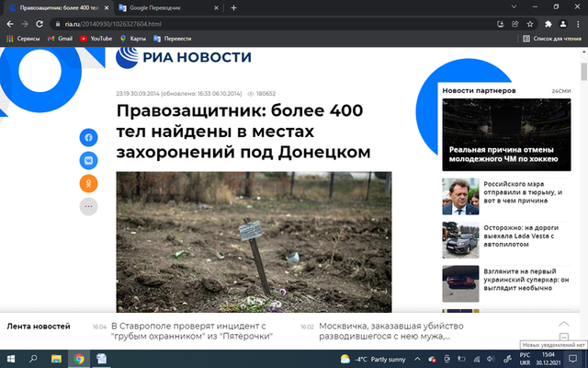Share article on Facebook
The height and width of the screenshot is (368, 588).
(x=89, y=137)
